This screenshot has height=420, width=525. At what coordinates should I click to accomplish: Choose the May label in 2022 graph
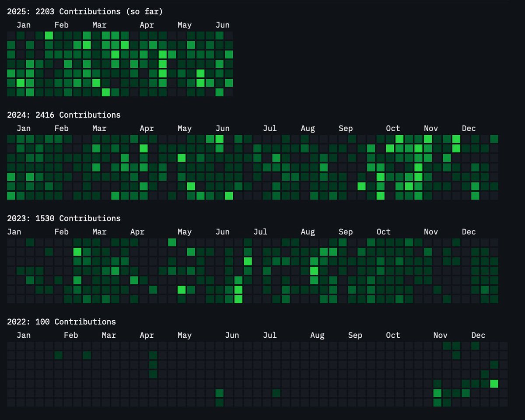tap(185, 335)
